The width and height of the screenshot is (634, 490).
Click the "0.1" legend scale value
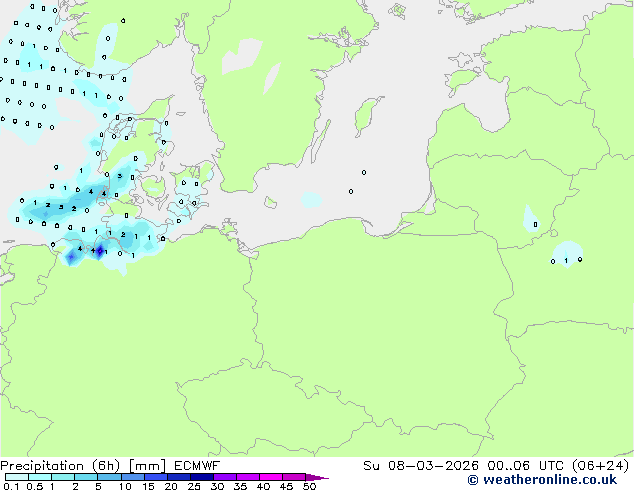(x=11, y=486)
